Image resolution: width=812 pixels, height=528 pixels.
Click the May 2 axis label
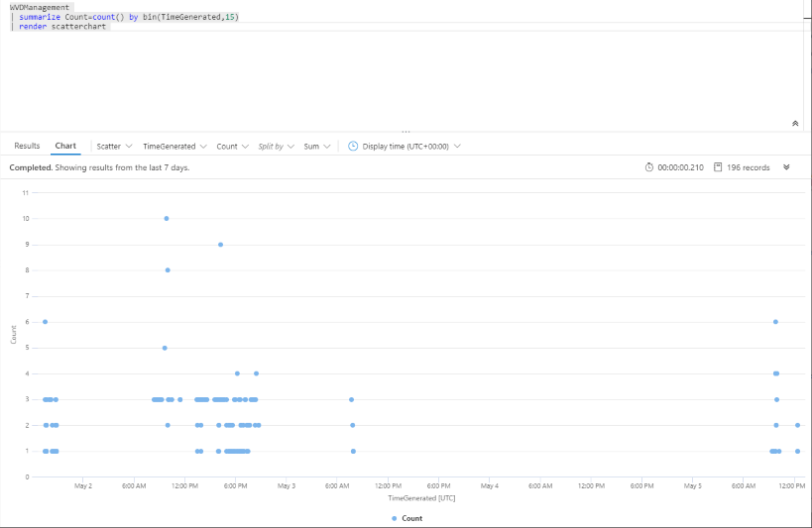(x=83, y=485)
